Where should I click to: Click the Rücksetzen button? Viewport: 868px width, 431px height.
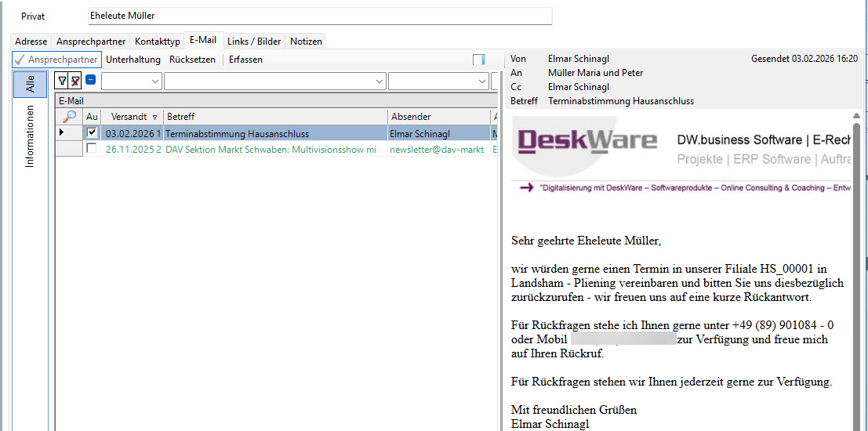(192, 60)
